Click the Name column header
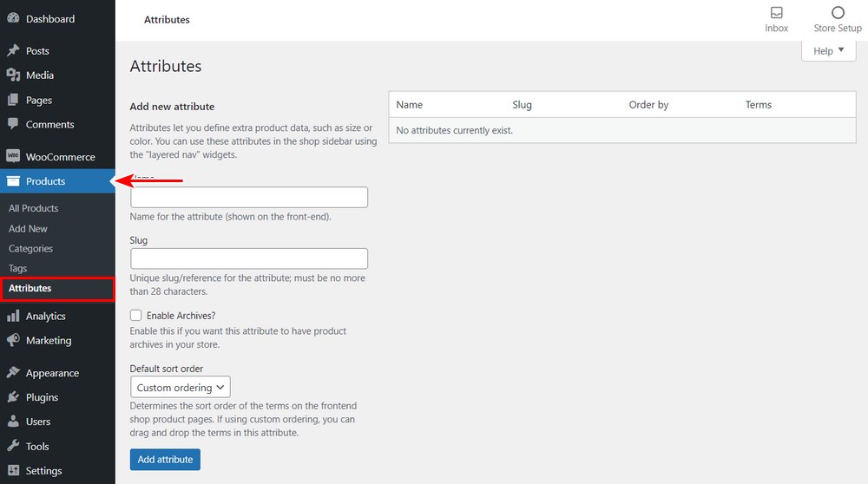 click(409, 105)
